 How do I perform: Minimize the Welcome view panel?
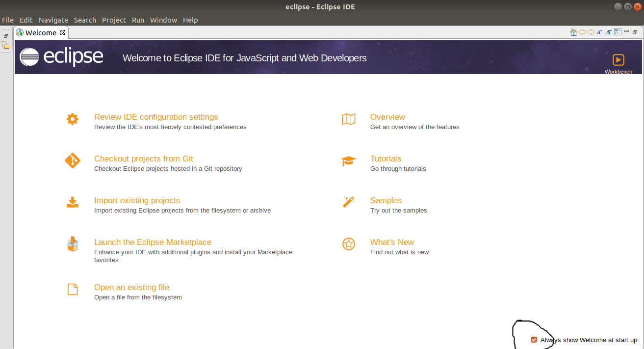626,31
